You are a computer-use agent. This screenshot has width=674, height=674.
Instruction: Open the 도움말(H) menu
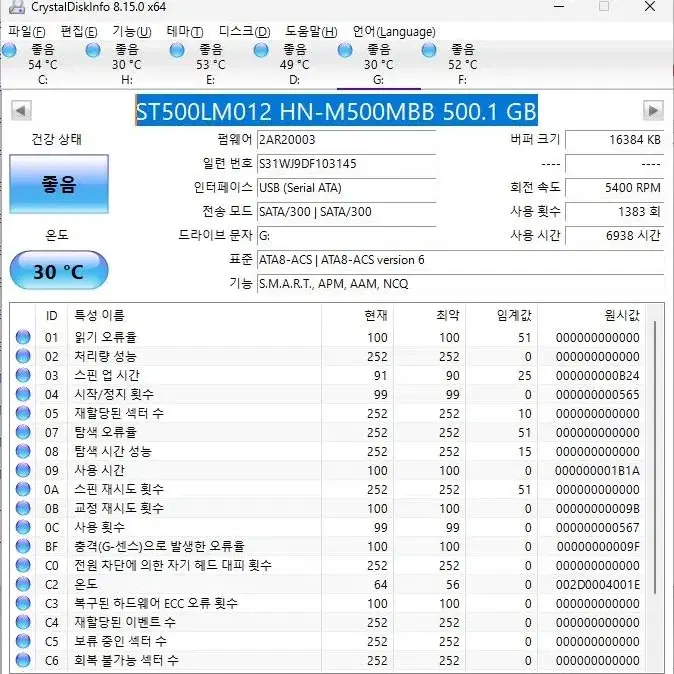click(x=311, y=31)
